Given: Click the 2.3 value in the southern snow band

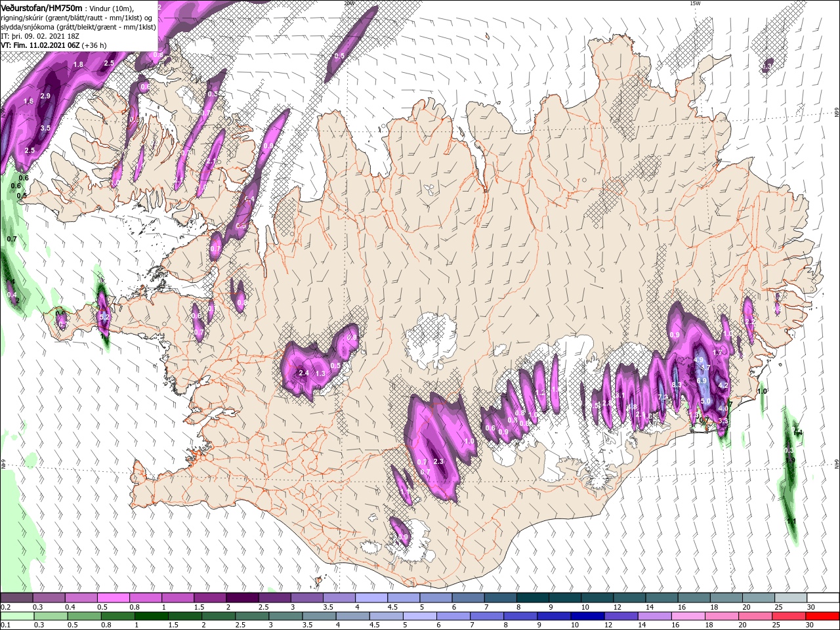Looking at the screenshot, I should [439, 461].
